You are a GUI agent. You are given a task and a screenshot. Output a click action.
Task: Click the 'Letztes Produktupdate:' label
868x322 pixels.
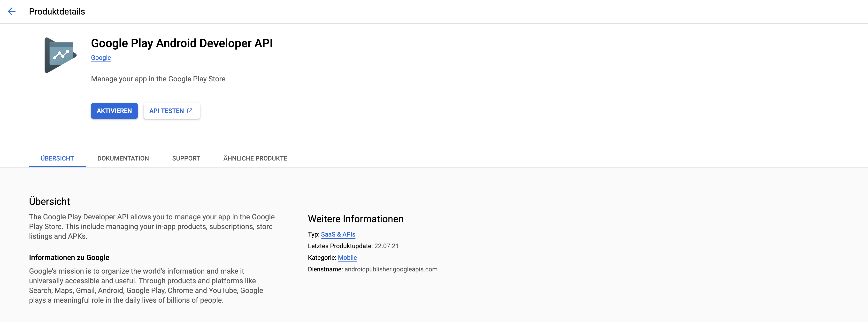pyautogui.click(x=340, y=246)
